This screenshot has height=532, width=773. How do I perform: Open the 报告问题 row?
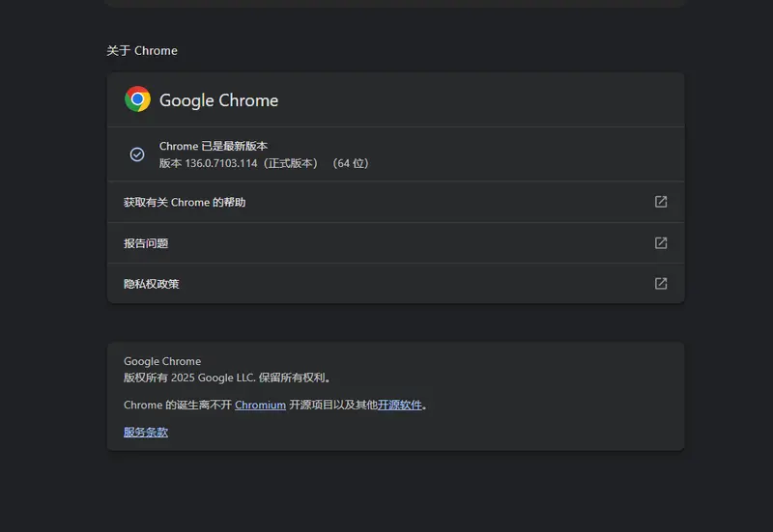coord(395,243)
